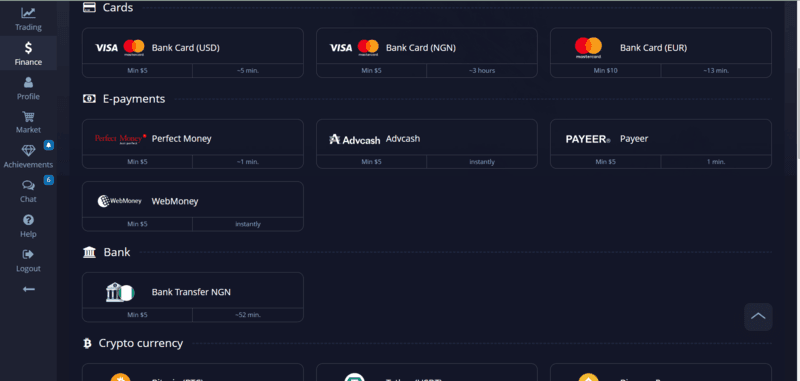800x381 pixels.
Task: Click 'Min $10' under Bank Card (EUR)
Action: coord(606,70)
